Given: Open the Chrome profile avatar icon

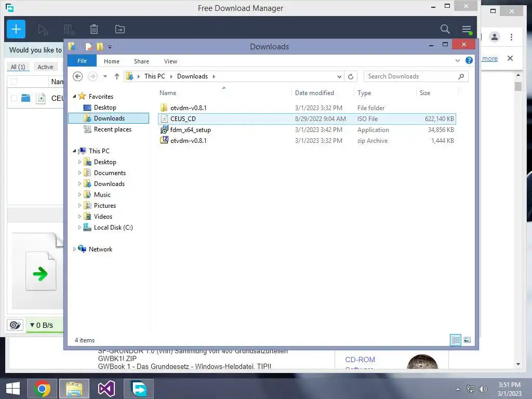Looking at the screenshot, I should 495,37.
